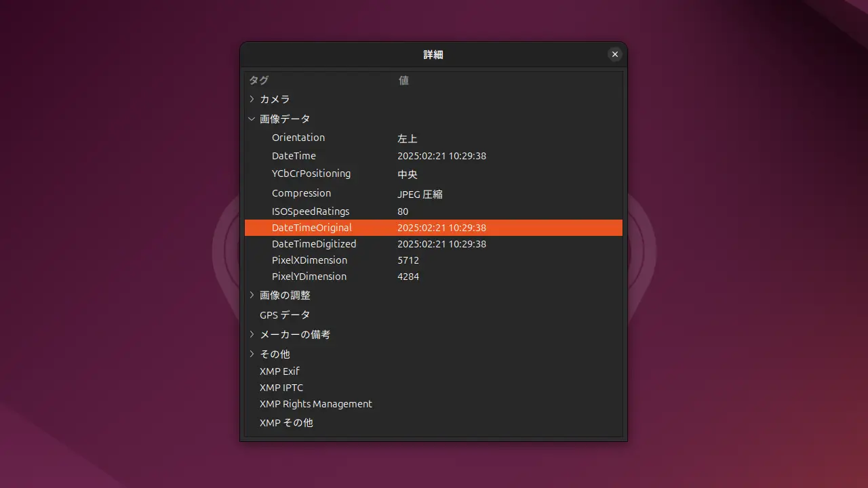Expand the 画像の調整 category chevron
Screen dimensions: 868x488
pyautogui.click(x=252, y=296)
